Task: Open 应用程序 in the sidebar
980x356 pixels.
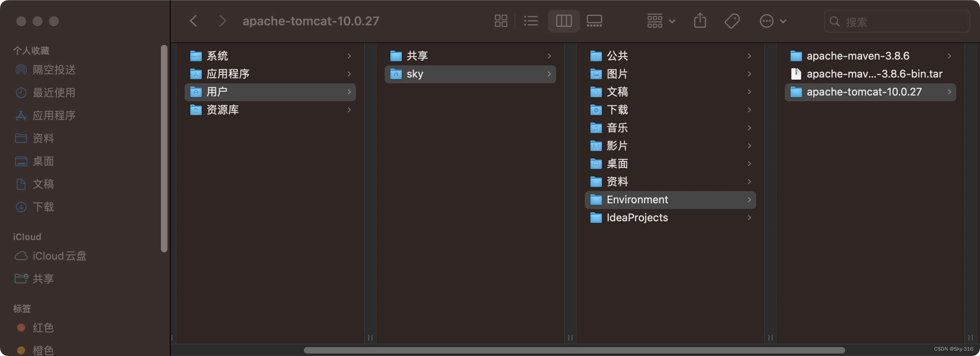Action: coord(54,116)
